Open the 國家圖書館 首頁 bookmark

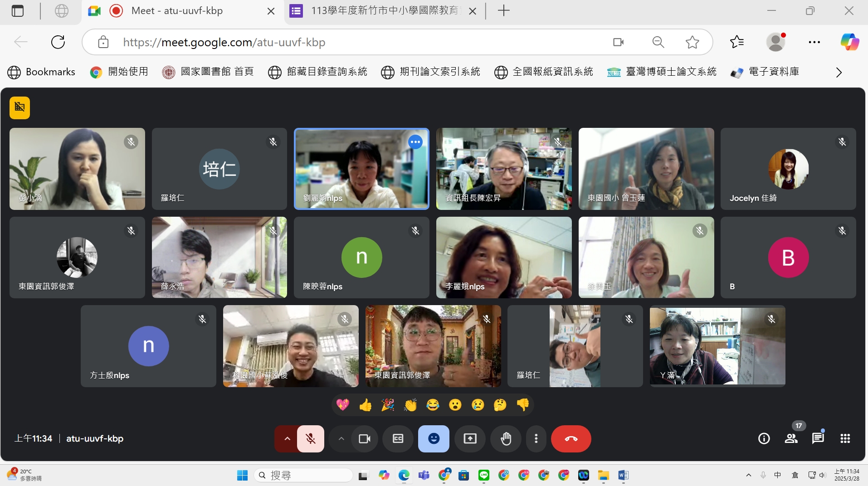(208, 72)
